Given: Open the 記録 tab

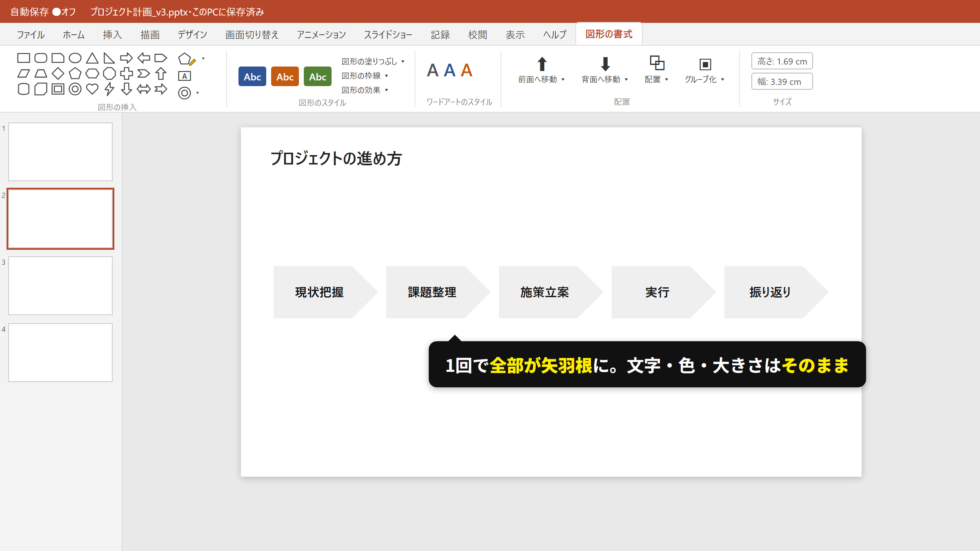Looking at the screenshot, I should coord(440,35).
